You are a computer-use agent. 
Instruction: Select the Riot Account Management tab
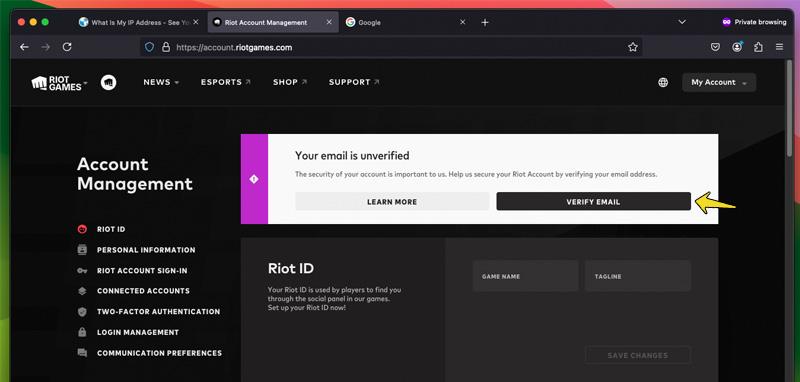(273, 22)
